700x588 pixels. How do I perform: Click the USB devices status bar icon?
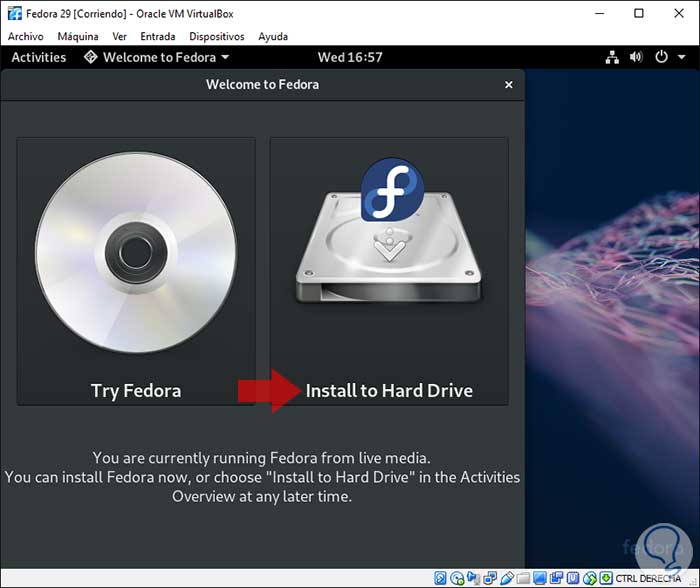coord(507,578)
